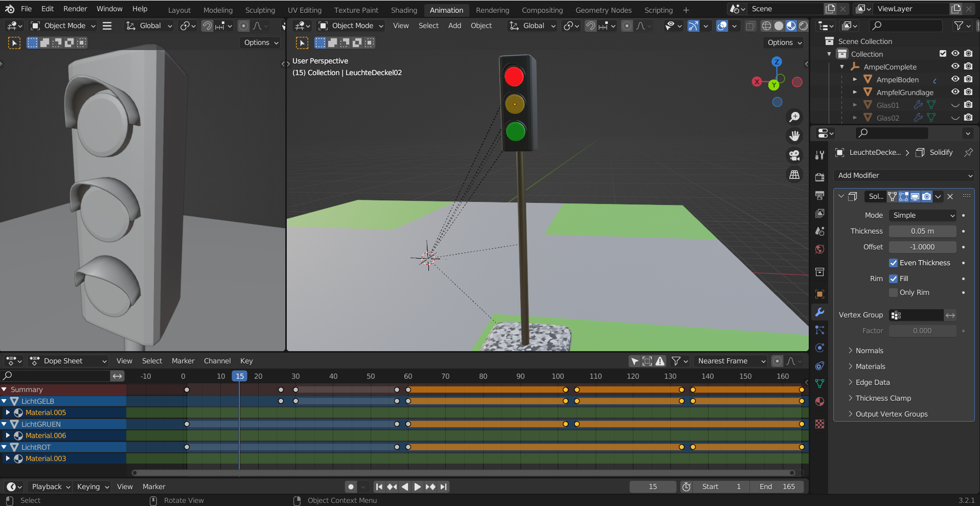The height and width of the screenshot is (506, 980).
Task: Click the End frame 165 field
Action: click(x=777, y=487)
